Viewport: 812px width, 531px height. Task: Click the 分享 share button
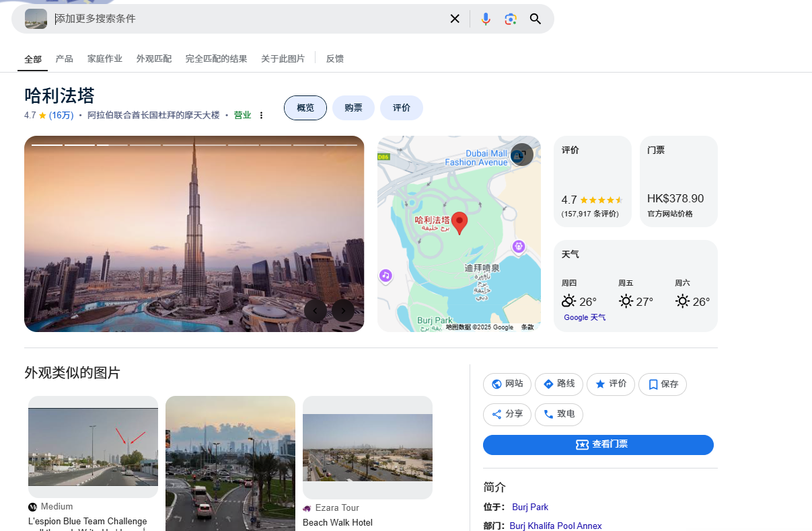(507, 414)
